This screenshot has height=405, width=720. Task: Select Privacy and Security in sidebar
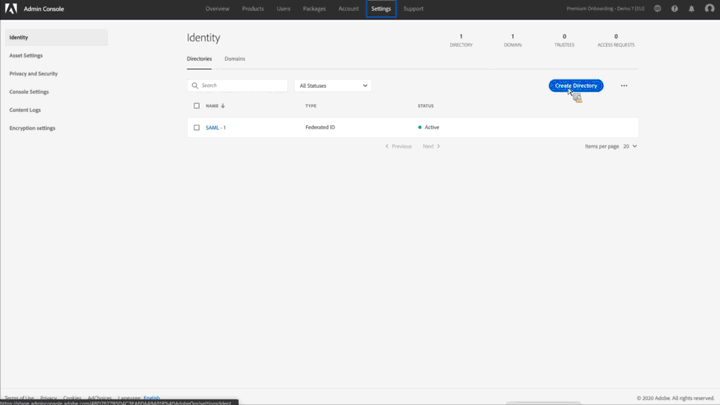coord(34,74)
